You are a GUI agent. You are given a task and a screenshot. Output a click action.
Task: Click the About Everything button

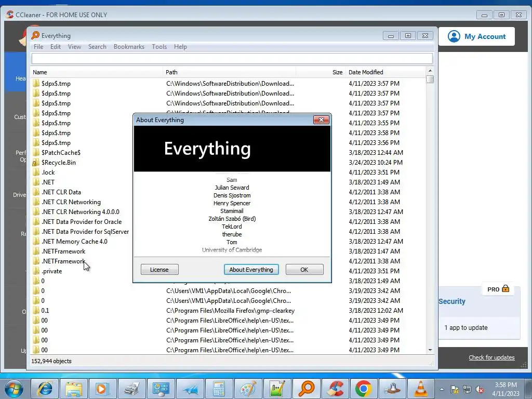point(251,270)
